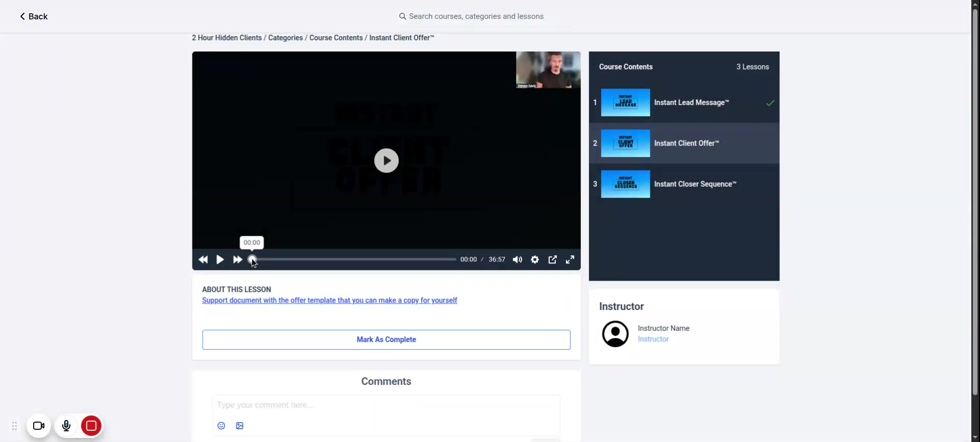Click the Course Contents panel heading
980x442 pixels.
click(626, 67)
